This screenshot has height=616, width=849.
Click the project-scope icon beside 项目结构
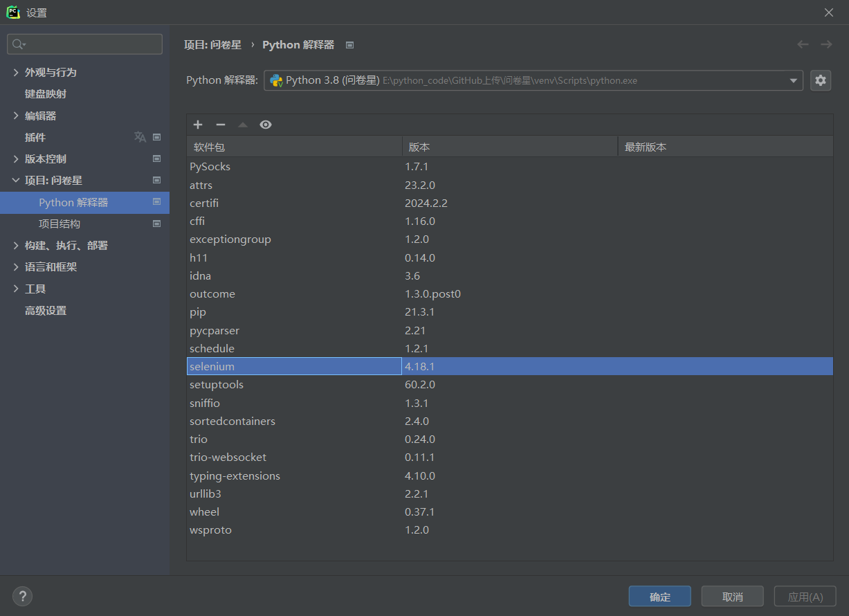tap(156, 224)
